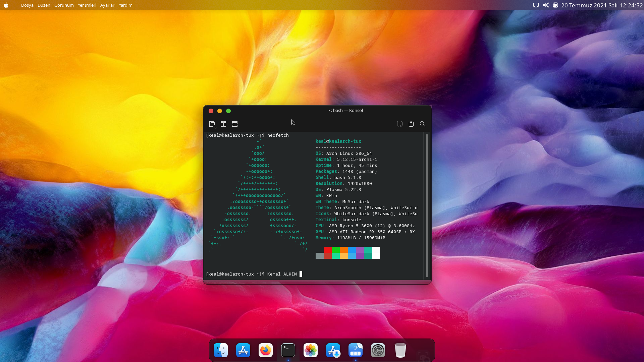This screenshot has width=644, height=362.
Task: Open the Photos app in dock
Action: (x=311, y=350)
